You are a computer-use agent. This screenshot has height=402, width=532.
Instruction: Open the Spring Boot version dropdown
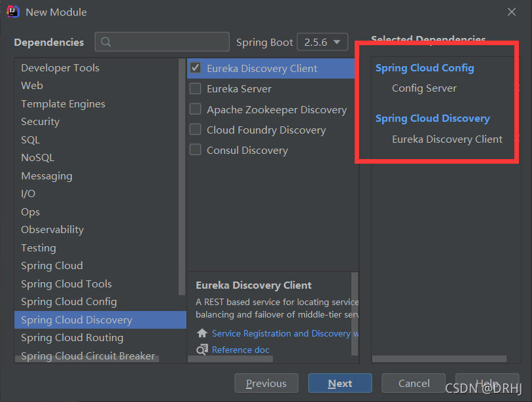[323, 42]
